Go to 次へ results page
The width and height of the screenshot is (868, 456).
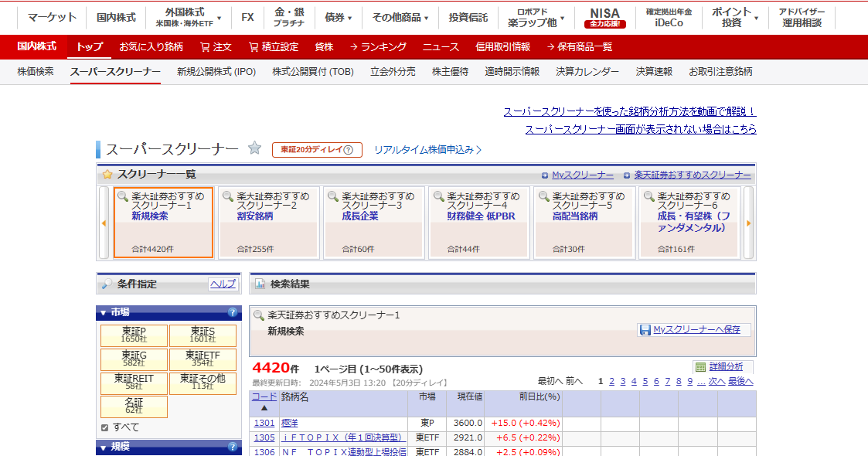click(717, 381)
